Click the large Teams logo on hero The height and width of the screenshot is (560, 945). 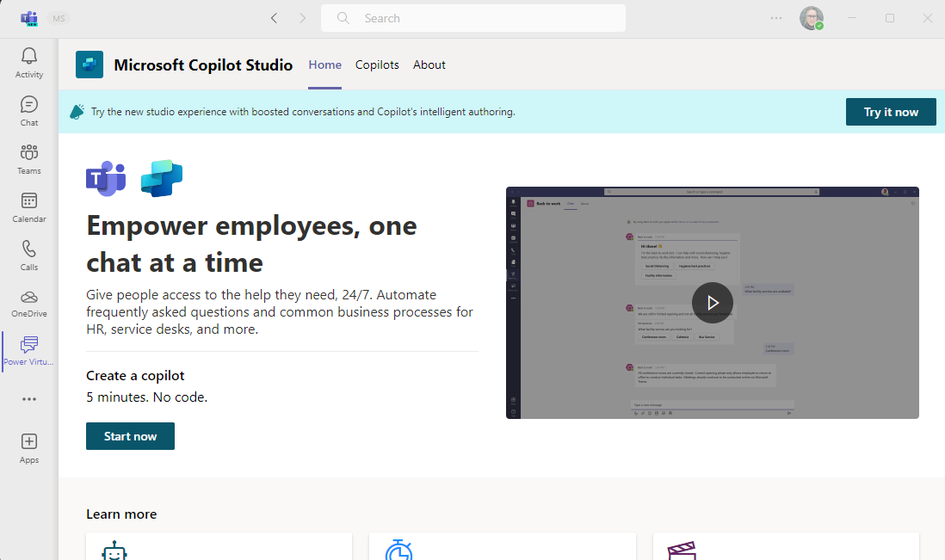pyautogui.click(x=106, y=178)
